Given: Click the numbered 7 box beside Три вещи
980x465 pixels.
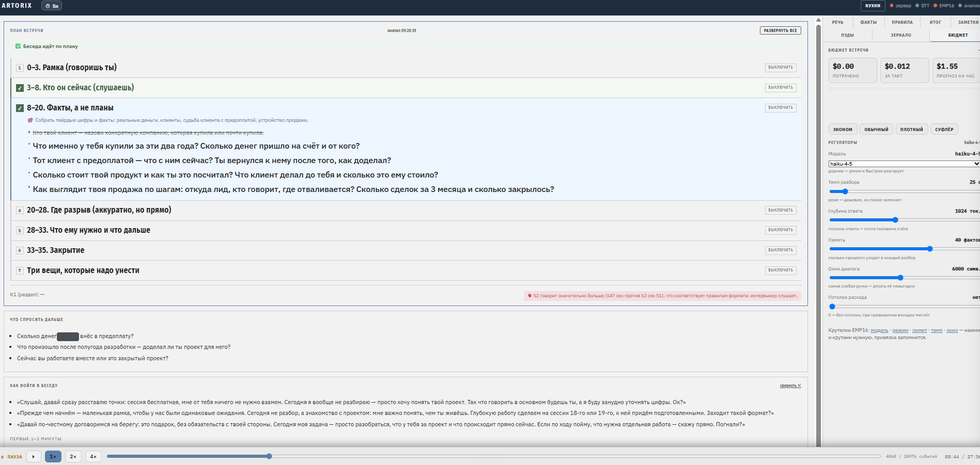Looking at the screenshot, I should point(20,270).
